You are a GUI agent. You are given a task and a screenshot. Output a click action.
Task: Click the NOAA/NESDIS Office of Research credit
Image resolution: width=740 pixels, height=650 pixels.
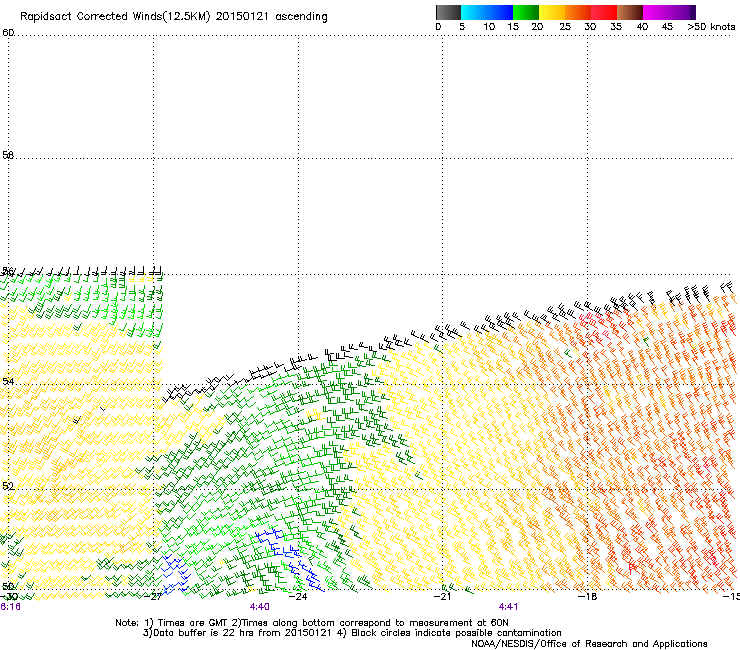tap(589, 644)
